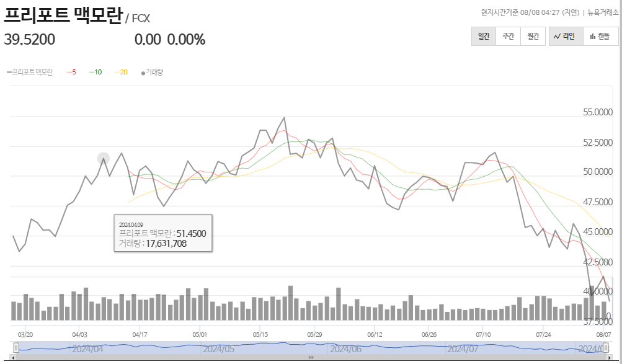The width and height of the screenshot is (622, 364).
Task: Click the 뉴욕거래소 exchange label
Action: click(x=603, y=12)
